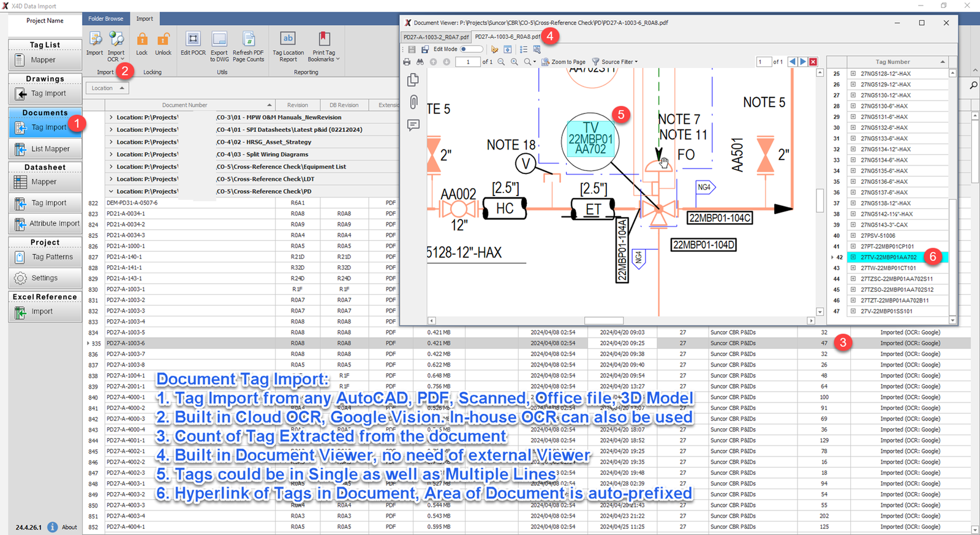The height and width of the screenshot is (535, 980).
Task: Click Zoom to Page button
Action: [x=563, y=62]
